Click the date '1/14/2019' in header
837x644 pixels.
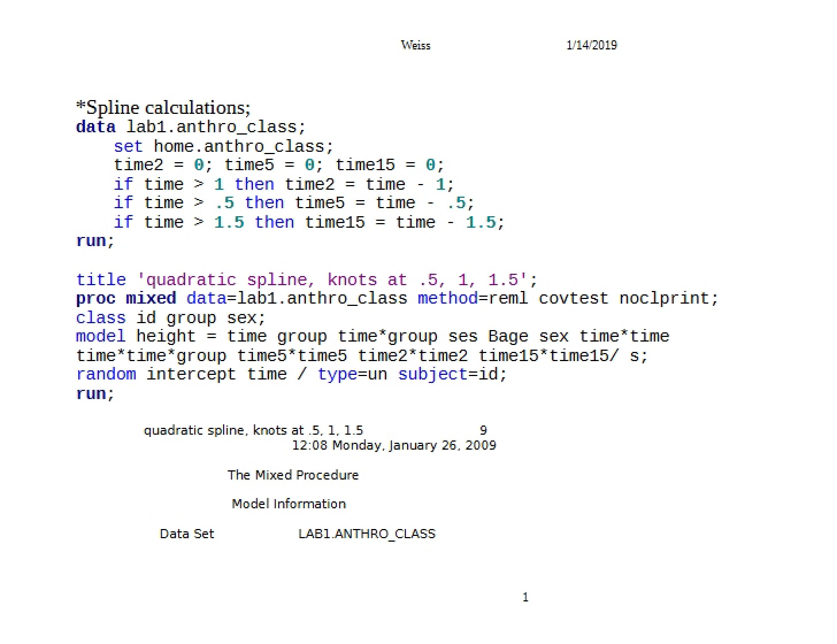pyautogui.click(x=592, y=45)
